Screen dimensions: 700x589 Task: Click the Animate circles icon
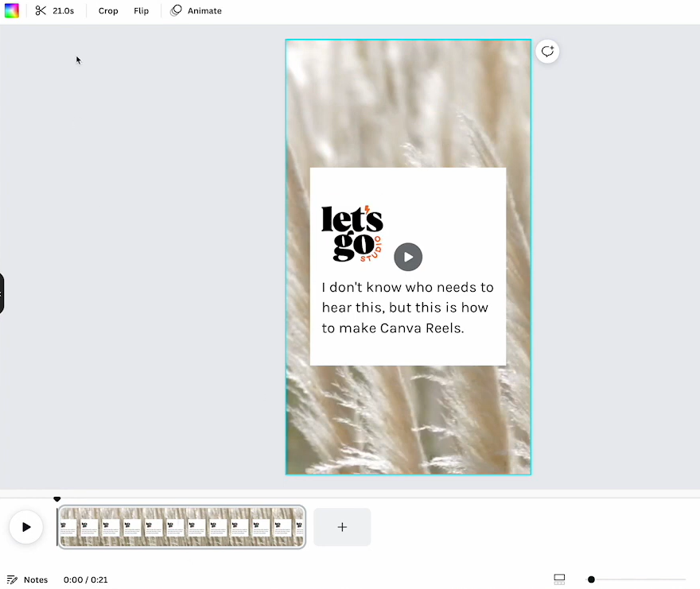click(177, 11)
